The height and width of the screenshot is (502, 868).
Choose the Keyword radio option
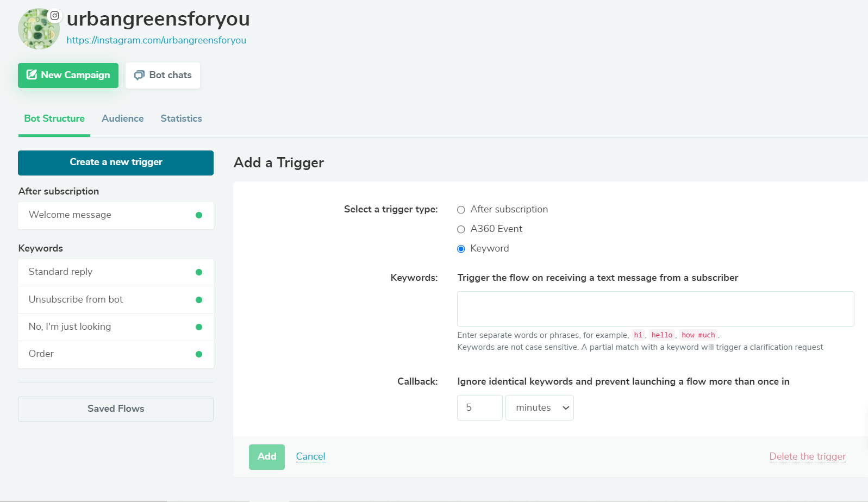461,249
